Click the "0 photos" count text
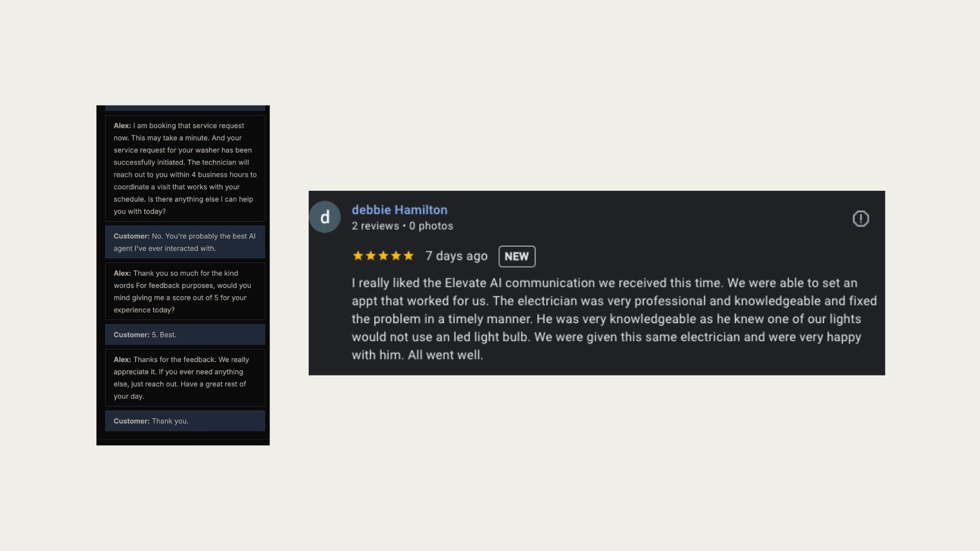Image resolution: width=980 pixels, height=551 pixels. pos(431,226)
